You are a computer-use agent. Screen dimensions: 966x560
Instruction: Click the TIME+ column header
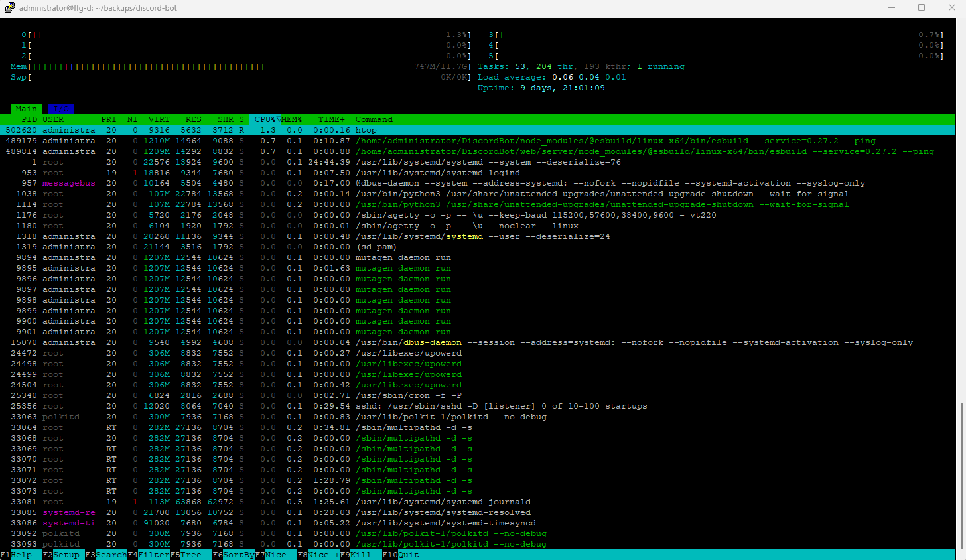332,119
